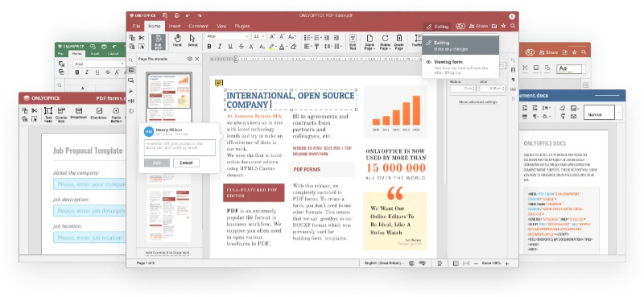Open the English language selector in status bar
The image size is (644, 297).
pyautogui.click(x=384, y=263)
